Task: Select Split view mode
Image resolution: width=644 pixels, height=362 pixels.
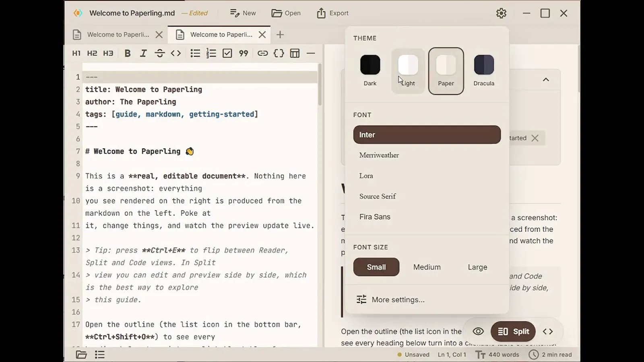Action: (513, 331)
